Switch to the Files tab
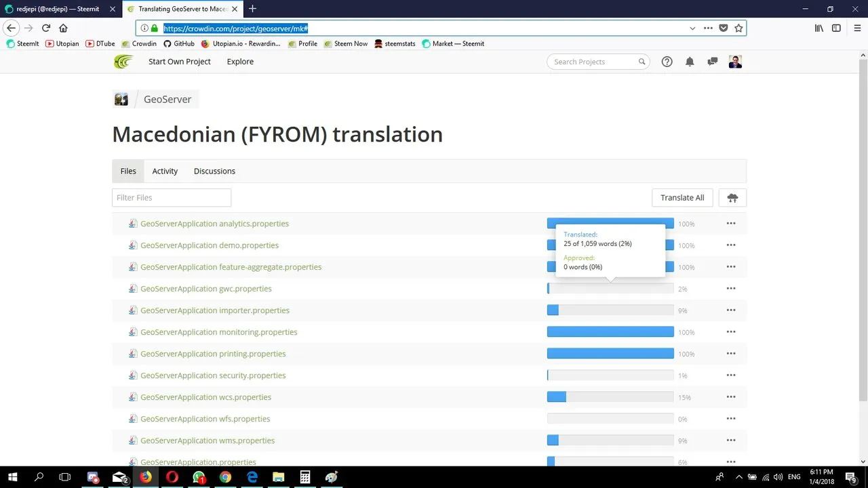This screenshot has height=488, width=868. [128, 171]
